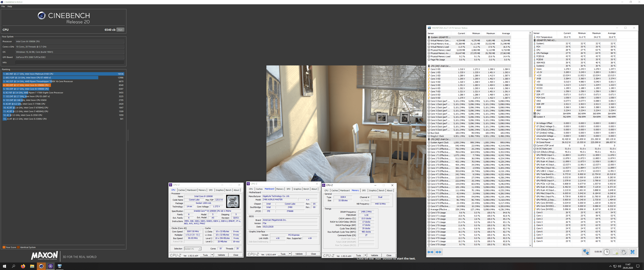
Task: Switch to Cinebench taskbar icon
Action: [41, 266]
